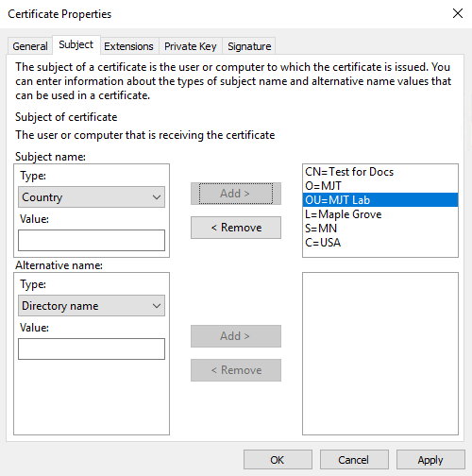Screen dimensions: 472x476
Task: Expand the Country type dropdown
Action: click(x=92, y=197)
